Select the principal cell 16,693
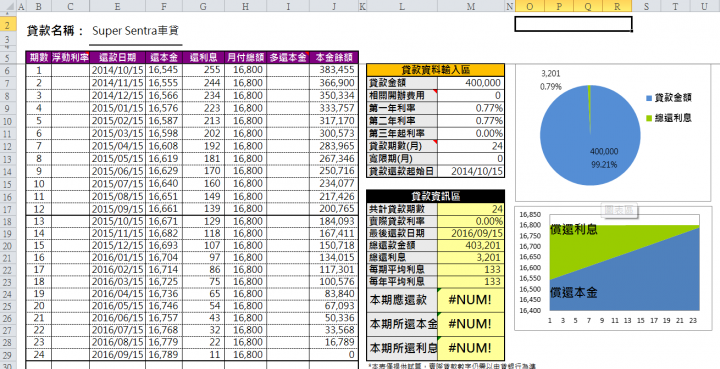 pos(164,246)
